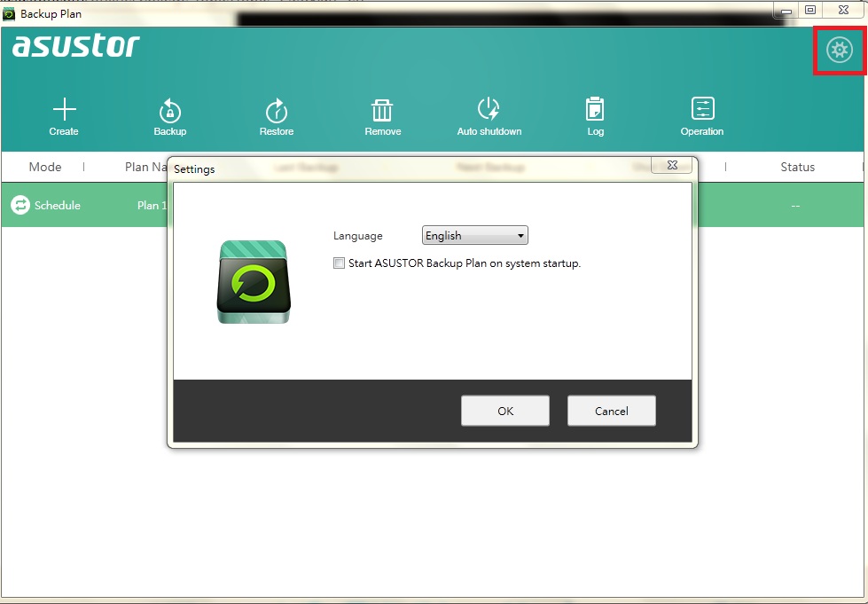Select the Schedule text in the plan row
This screenshot has height=604, width=868.
pyautogui.click(x=58, y=206)
